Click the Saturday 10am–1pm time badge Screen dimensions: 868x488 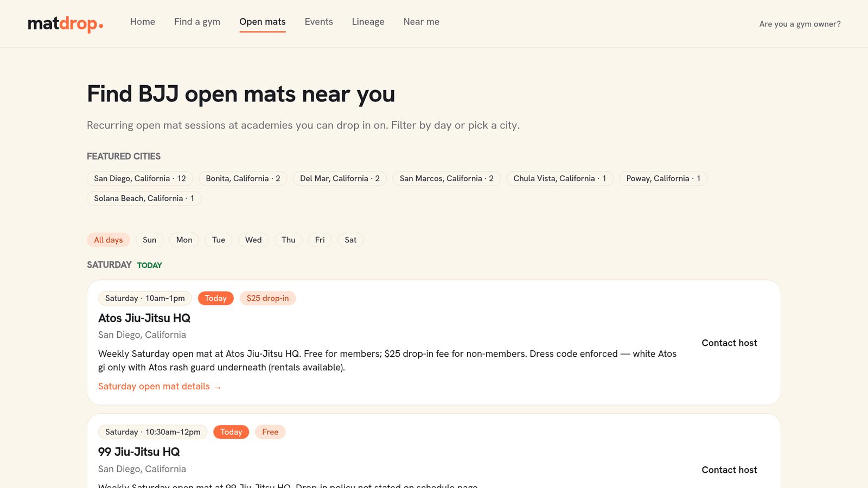pos(145,298)
